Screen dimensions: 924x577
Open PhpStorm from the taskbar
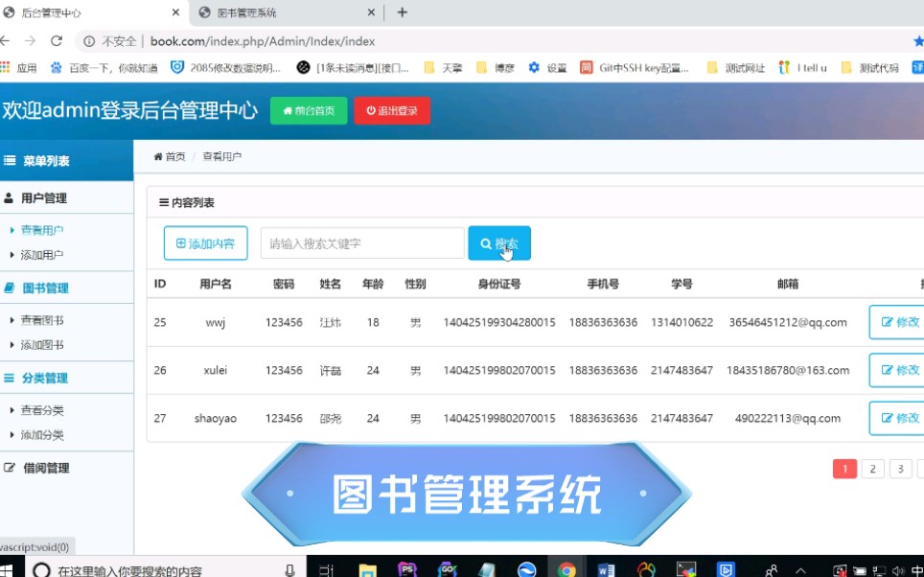[406, 567]
